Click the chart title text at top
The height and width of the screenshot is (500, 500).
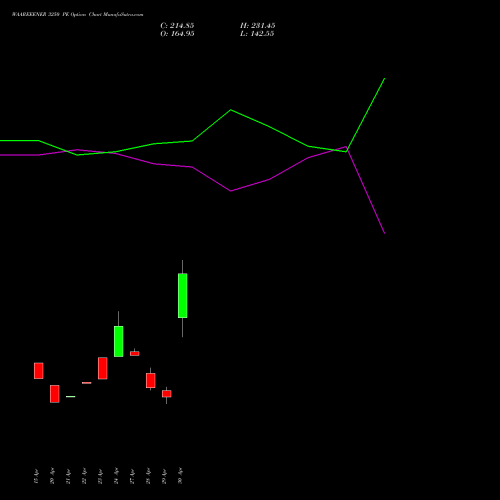[77, 15]
